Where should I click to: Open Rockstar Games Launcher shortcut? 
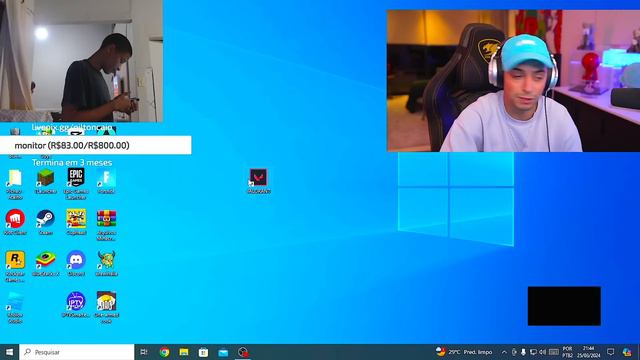tap(15, 267)
